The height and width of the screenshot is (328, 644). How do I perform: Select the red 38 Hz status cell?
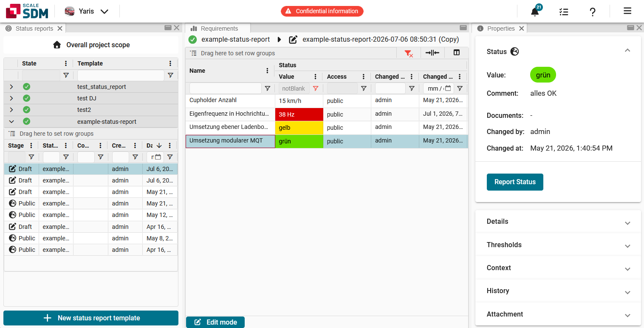[299, 114]
